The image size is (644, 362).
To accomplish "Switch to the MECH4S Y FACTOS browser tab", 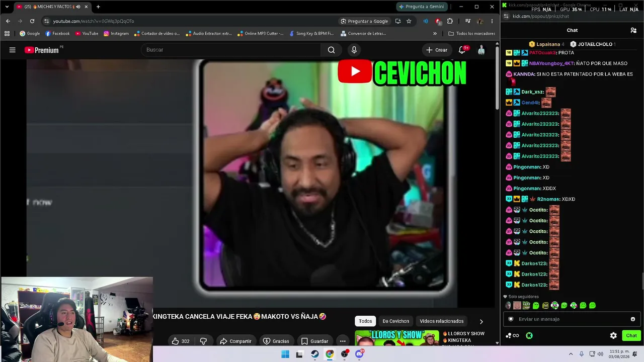I will [53, 7].
